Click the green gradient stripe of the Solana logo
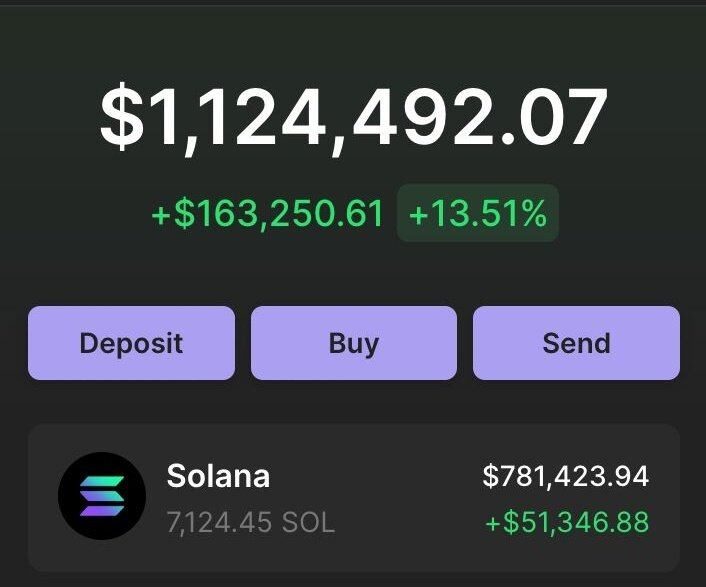The height and width of the screenshot is (587, 706). pyautogui.click(x=102, y=481)
